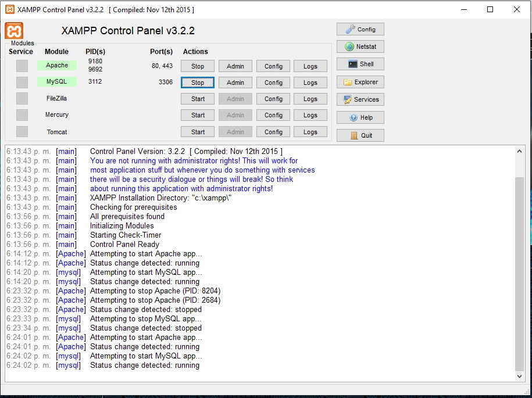Launch Shell with the terminal icon button
The height and width of the screenshot is (398, 532).
360,64
